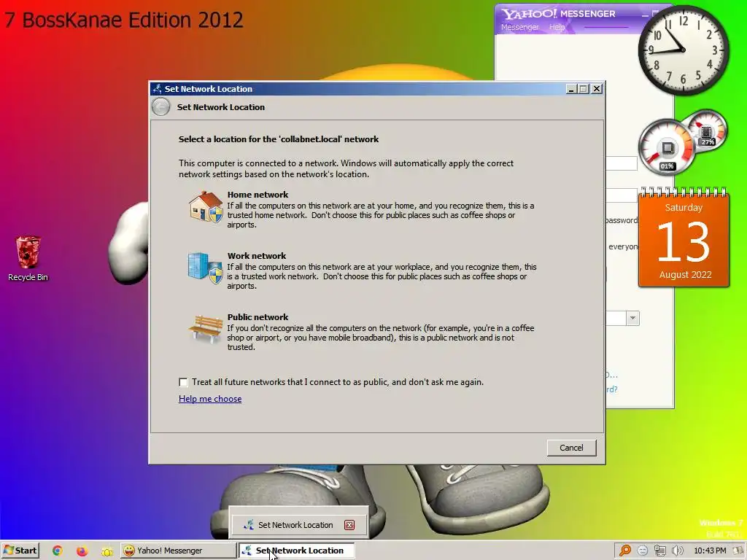Click the orange calendar gadget showing Saturday 13
This screenshot has height=560, width=747.
684,237
